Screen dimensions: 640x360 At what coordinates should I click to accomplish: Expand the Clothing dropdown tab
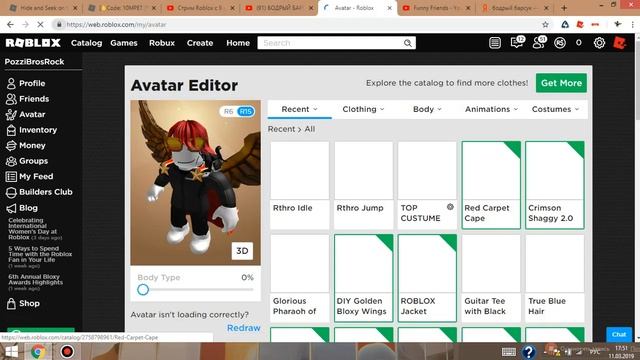coord(363,109)
